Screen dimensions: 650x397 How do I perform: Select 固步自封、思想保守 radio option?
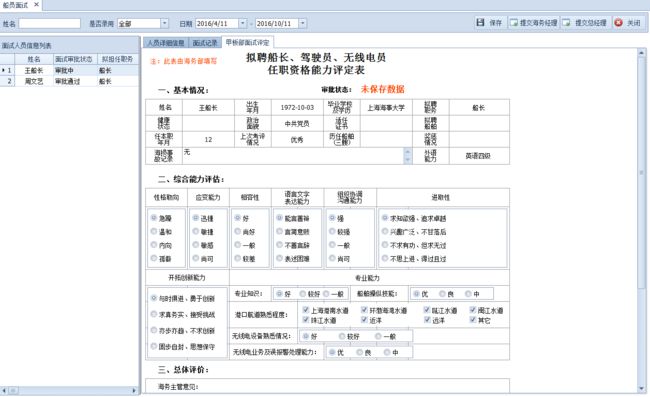(154, 346)
